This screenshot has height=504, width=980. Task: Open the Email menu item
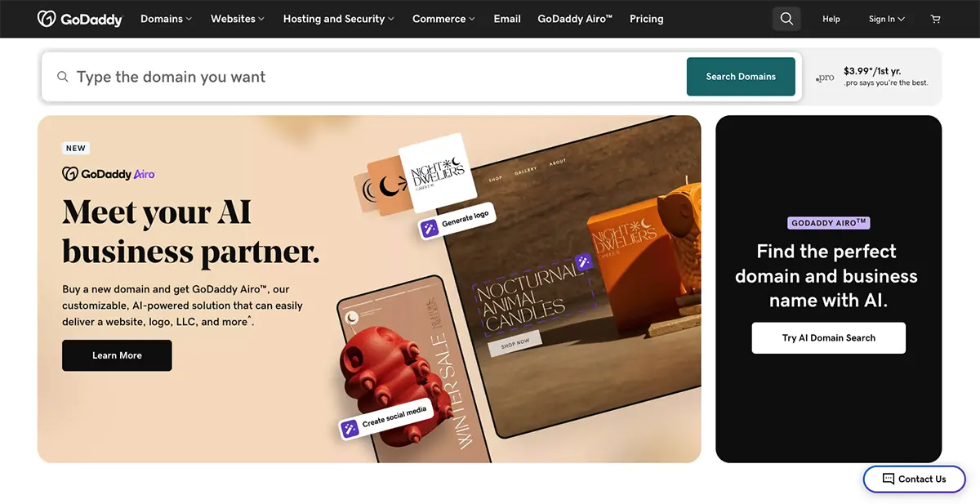point(507,19)
